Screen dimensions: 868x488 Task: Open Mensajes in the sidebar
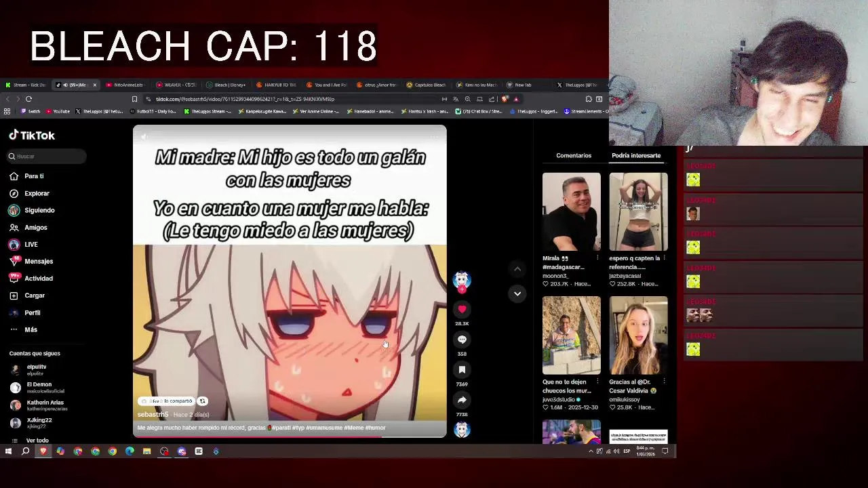coord(31,261)
